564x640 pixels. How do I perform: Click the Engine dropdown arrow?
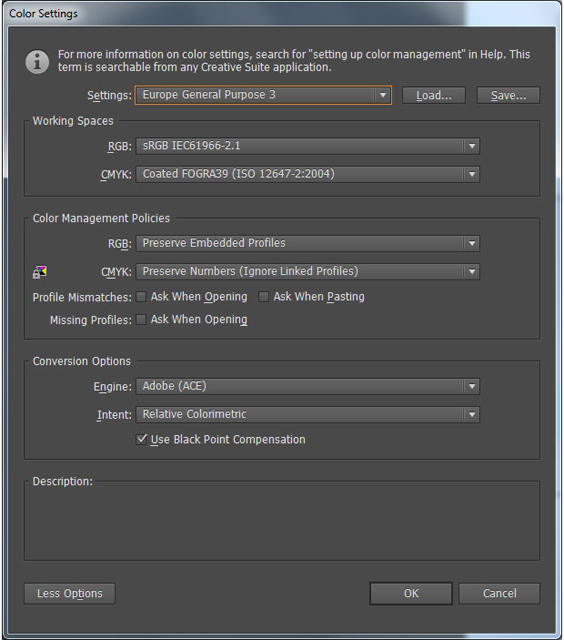[x=472, y=386]
